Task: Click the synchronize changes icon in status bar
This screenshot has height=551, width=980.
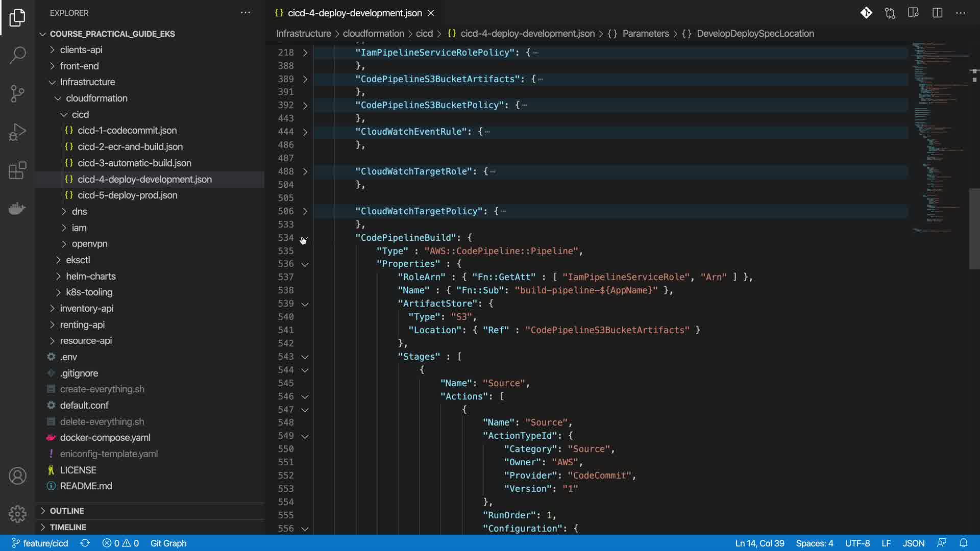Action: click(85, 543)
